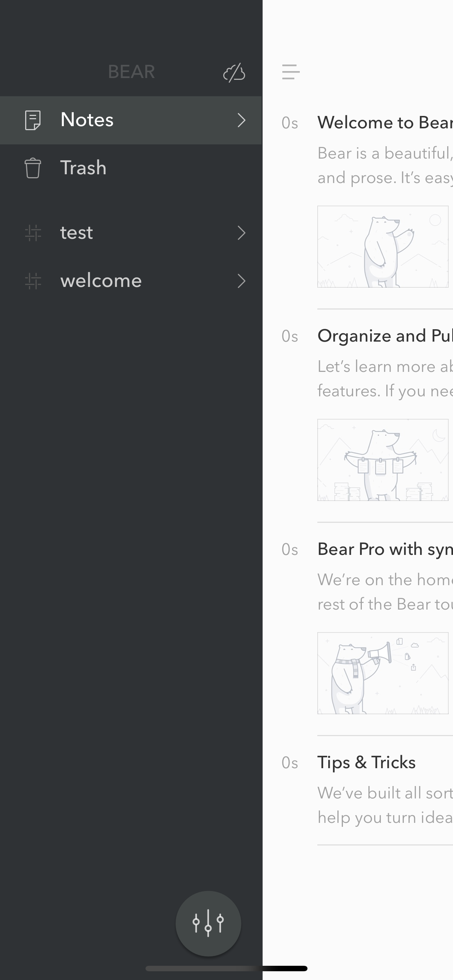Open the Welcome to Bear note
The height and width of the screenshot is (980, 453).
click(x=385, y=122)
